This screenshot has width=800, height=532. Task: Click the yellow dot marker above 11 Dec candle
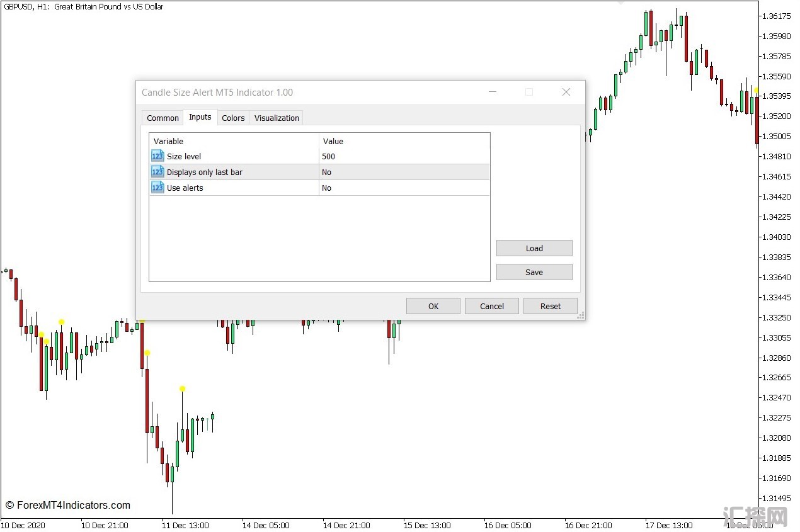pyautogui.click(x=182, y=388)
